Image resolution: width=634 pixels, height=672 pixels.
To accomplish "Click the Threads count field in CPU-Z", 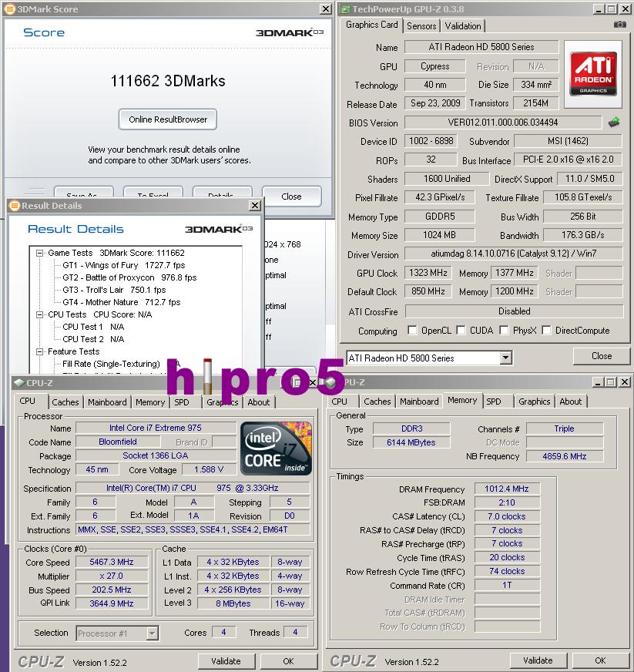I will click(295, 632).
